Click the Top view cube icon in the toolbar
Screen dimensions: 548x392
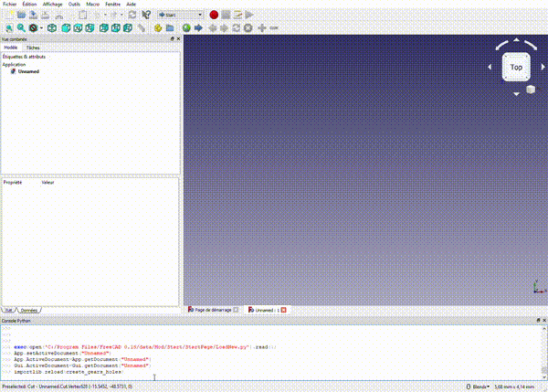pyautogui.click(x=78, y=28)
